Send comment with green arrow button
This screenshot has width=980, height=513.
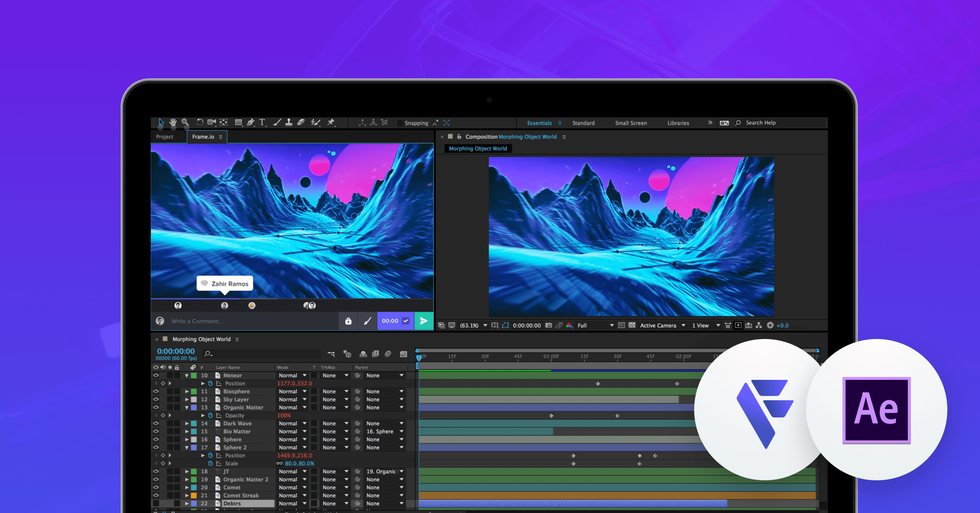424,321
